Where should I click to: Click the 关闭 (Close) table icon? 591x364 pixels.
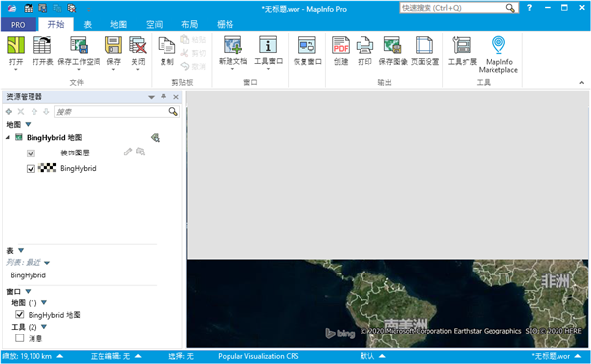pos(138,45)
